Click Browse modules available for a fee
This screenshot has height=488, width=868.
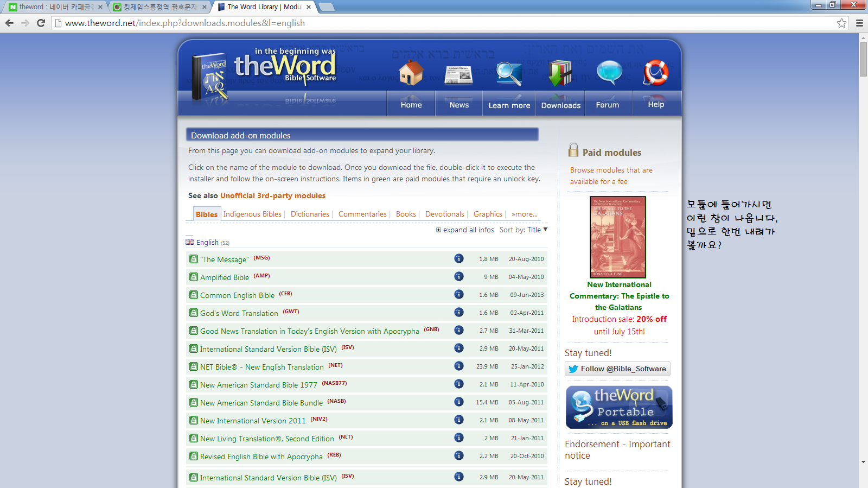pos(611,176)
